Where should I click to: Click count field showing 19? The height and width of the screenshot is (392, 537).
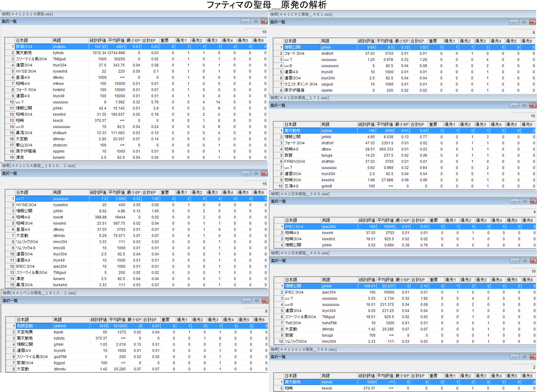[256, 32]
